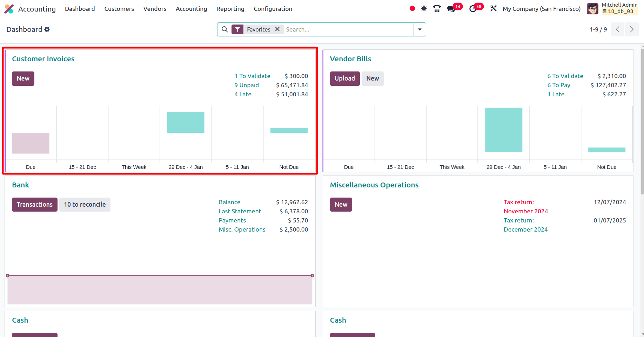Click Not Due bar in Vendor Bills chart

pos(607,150)
